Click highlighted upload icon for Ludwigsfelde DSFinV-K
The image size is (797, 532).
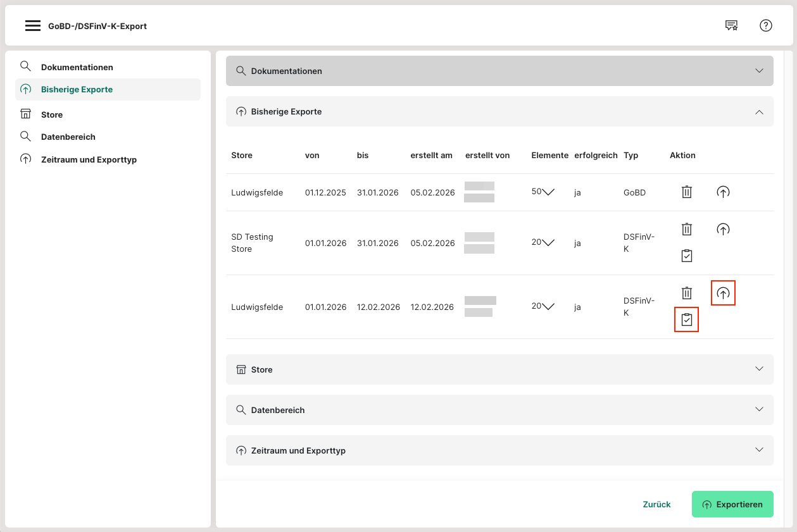pyautogui.click(x=723, y=294)
